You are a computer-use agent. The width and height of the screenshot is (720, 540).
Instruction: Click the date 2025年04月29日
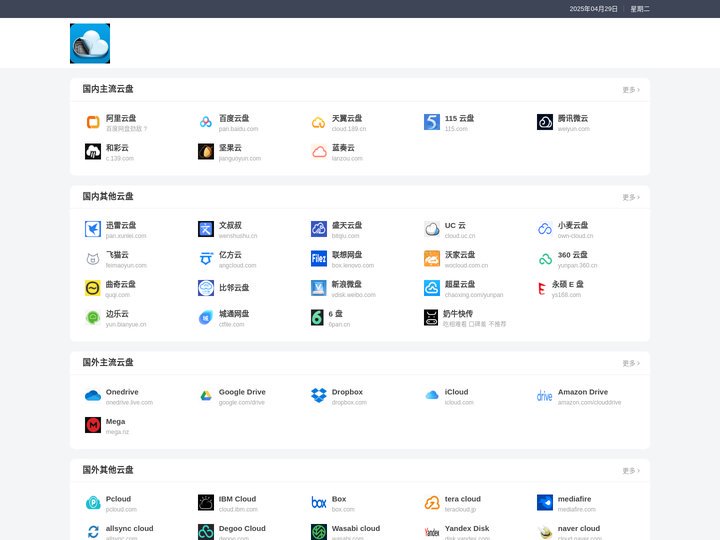(593, 9)
